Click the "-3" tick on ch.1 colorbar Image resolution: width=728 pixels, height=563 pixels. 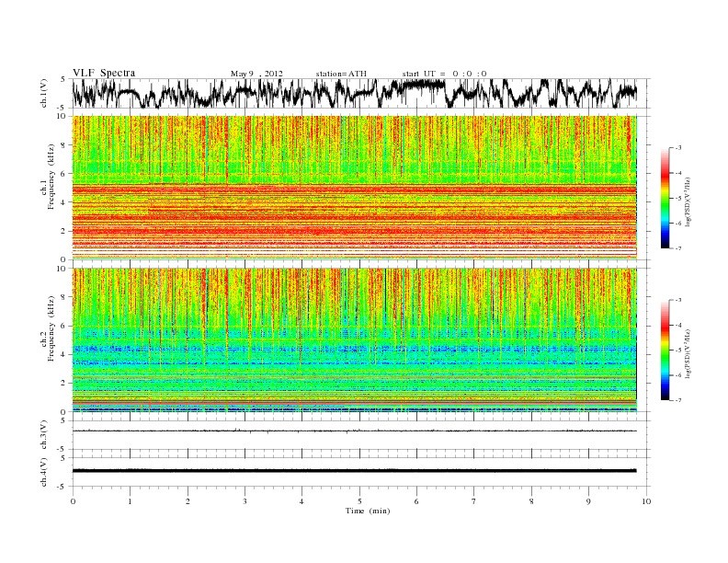[x=677, y=148]
